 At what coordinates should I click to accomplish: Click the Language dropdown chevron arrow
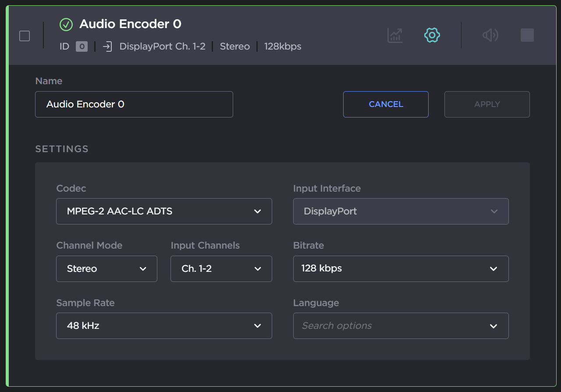(x=494, y=326)
